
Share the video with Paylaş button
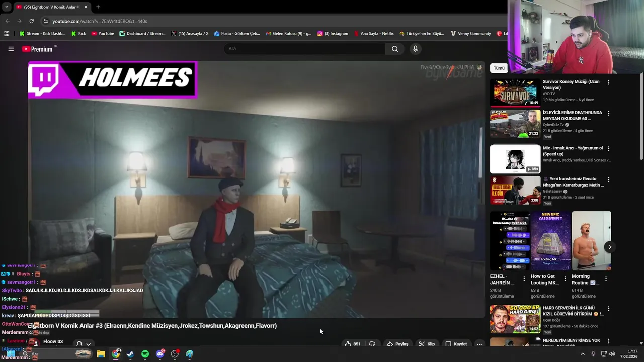pyautogui.click(x=397, y=344)
